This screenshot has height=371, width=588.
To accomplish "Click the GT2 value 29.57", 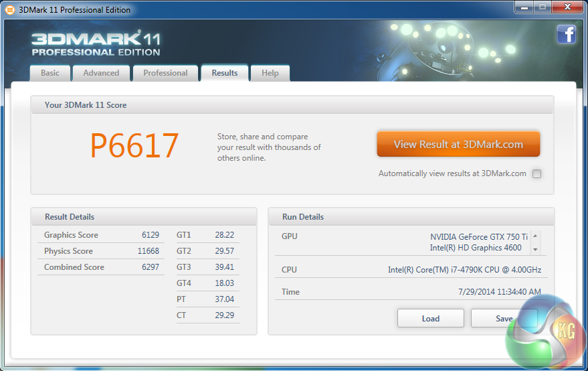I will 225,251.
